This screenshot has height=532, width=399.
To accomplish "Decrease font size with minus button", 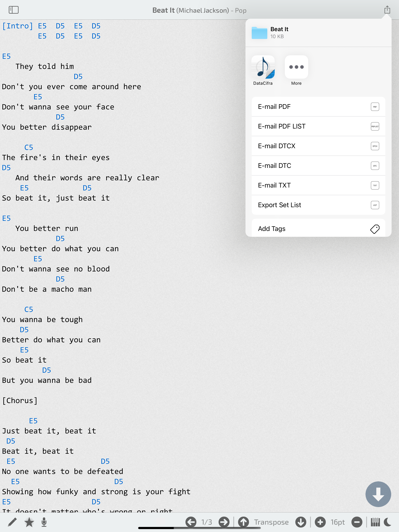I will click(357, 522).
